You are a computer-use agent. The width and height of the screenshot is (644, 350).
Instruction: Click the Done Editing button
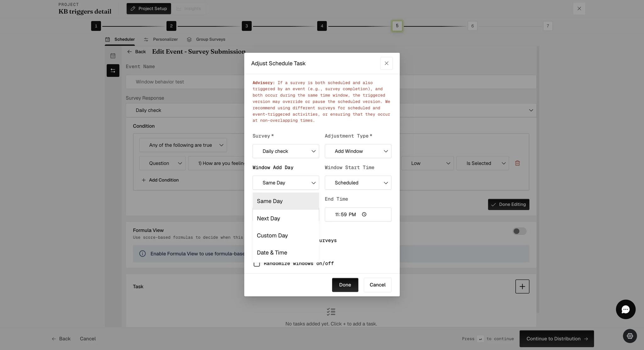(x=508, y=204)
